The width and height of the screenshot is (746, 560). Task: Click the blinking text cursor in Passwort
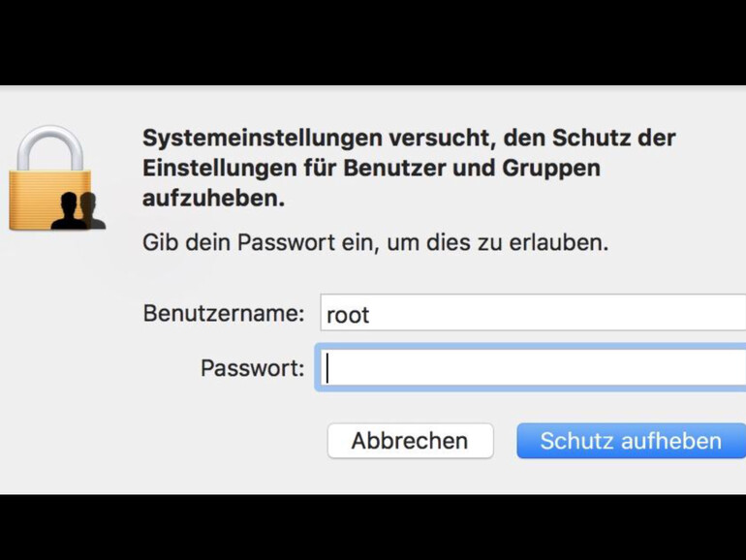(x=327, y=368)
